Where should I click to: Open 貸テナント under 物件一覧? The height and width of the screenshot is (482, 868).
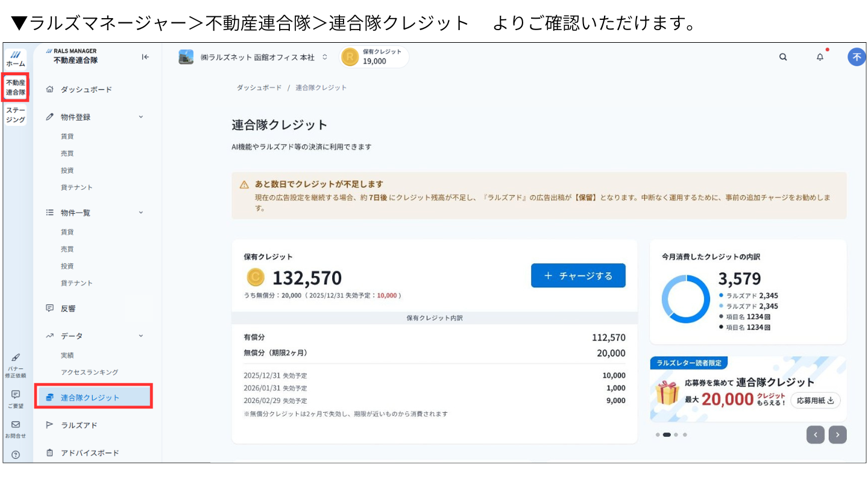77,283
